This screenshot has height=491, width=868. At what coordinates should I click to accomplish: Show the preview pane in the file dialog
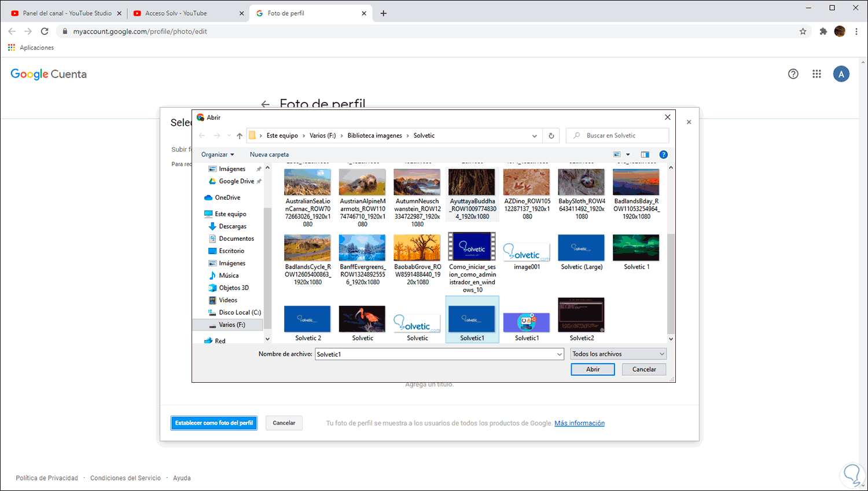click(645, 155)
